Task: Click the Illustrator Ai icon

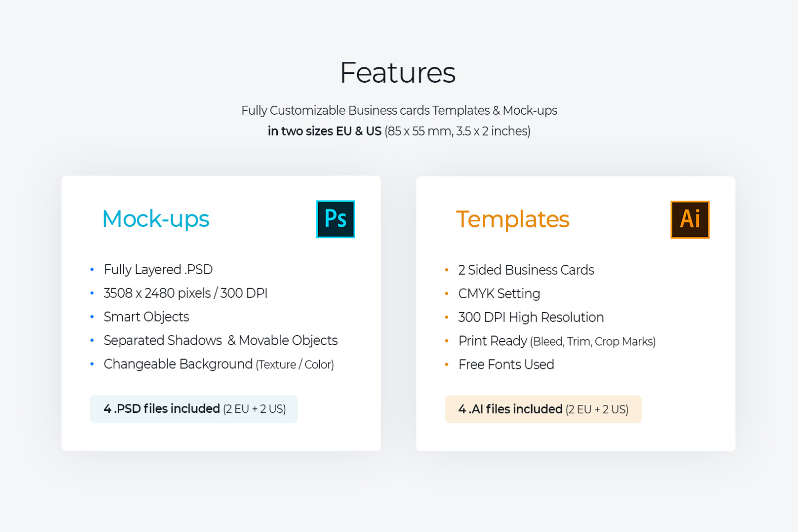Action: 690,220
